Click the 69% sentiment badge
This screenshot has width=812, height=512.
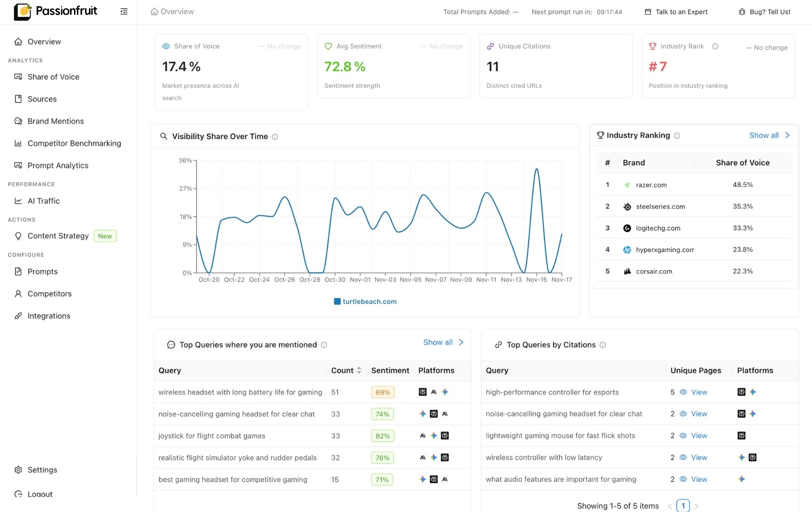coord(382,392)
